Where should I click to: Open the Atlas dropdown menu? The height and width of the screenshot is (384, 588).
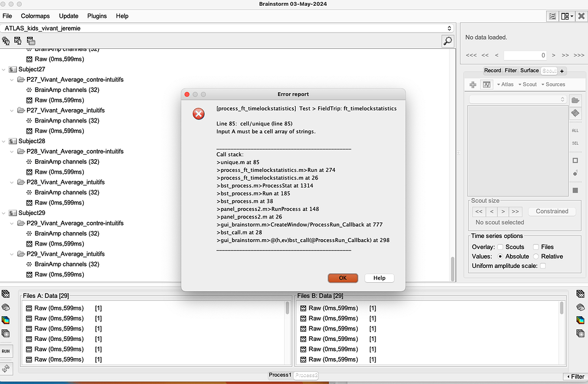pos(505,85)
